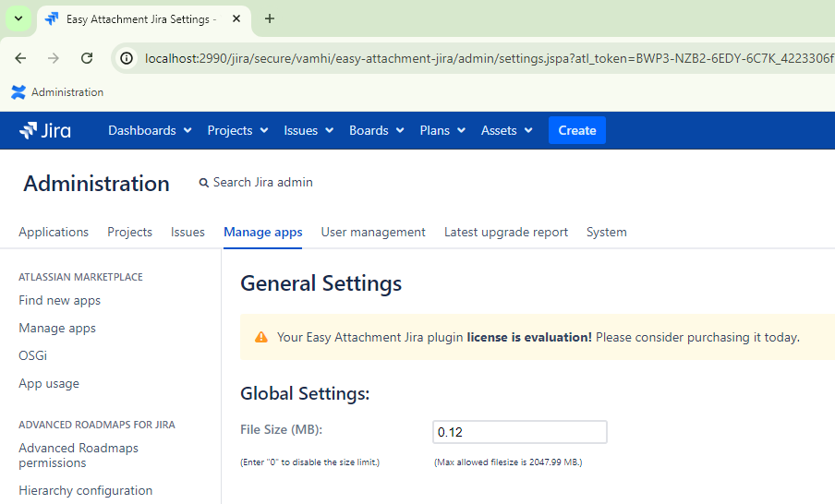Open Find new apps sidebar link

(x=59, y=300)
